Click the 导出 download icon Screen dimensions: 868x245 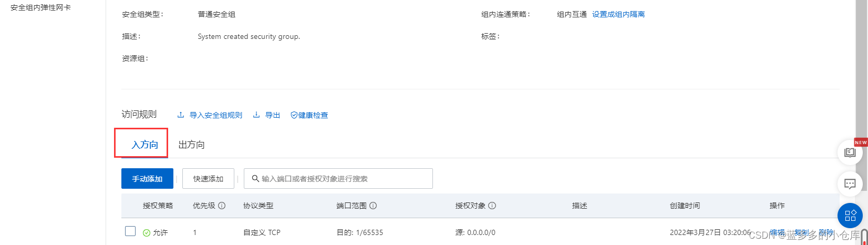[256, 115]
